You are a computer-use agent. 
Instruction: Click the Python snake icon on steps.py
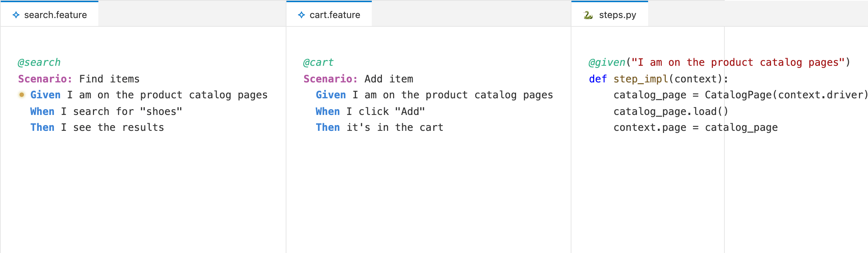pyautogui.click(x=588, y=15)
